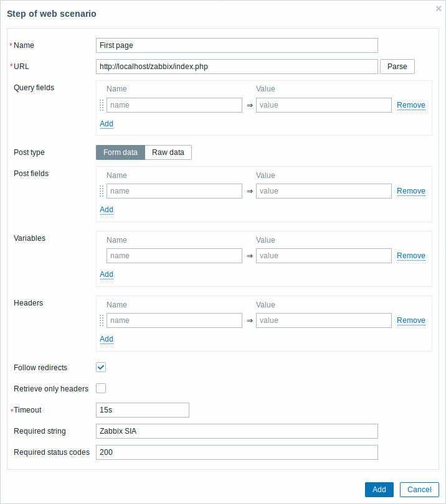This screenshot has height=504, width=446.
Task: Remove the Variables row
Action: click(x=411, y=256)
